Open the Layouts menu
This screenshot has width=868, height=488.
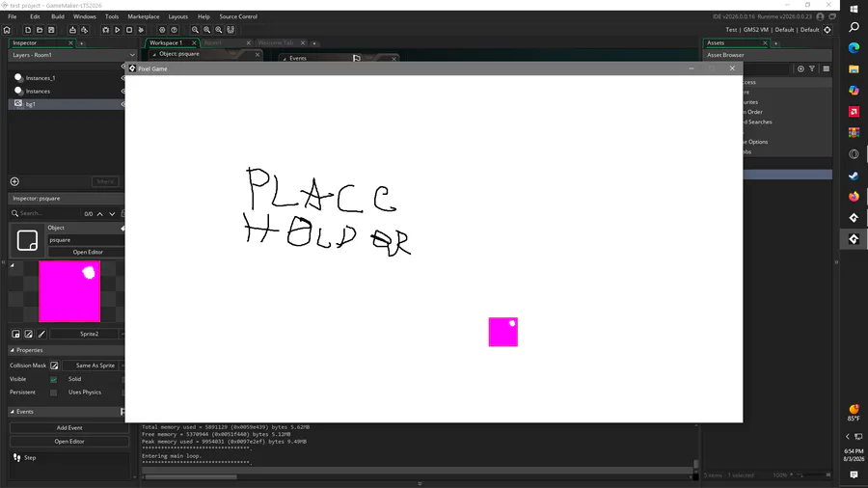pyautogui.click(x=178, y=16)
